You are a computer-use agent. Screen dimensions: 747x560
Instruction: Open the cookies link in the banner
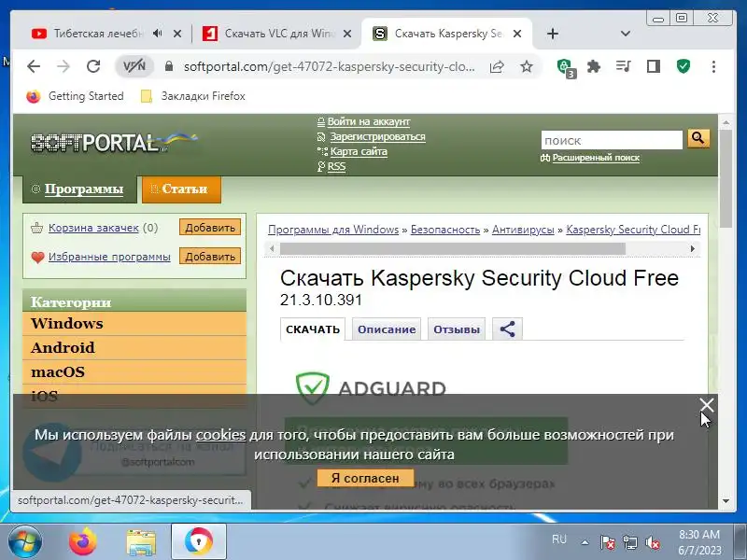coord(220,435)
